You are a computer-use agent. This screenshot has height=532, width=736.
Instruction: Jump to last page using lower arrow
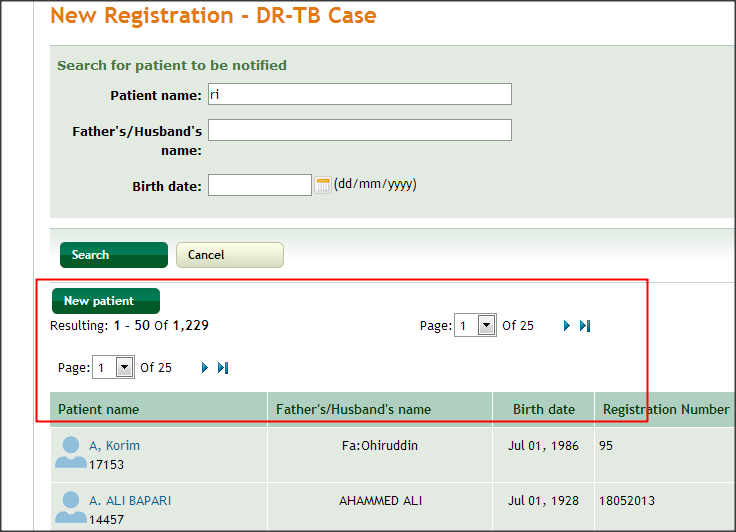point(223,368)
